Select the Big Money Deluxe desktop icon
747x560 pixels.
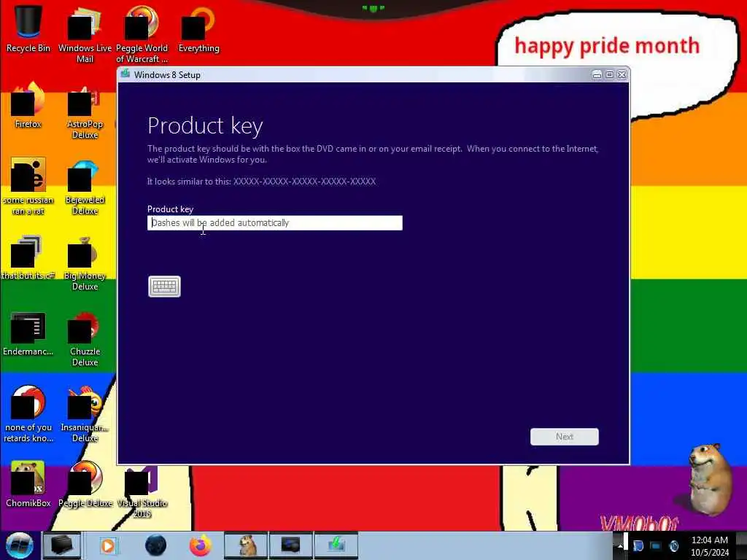85,262
